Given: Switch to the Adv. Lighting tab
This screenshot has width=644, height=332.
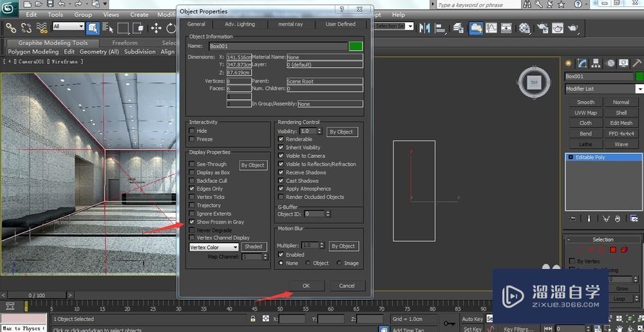Looking at the screenshot, I should (240, 24).
